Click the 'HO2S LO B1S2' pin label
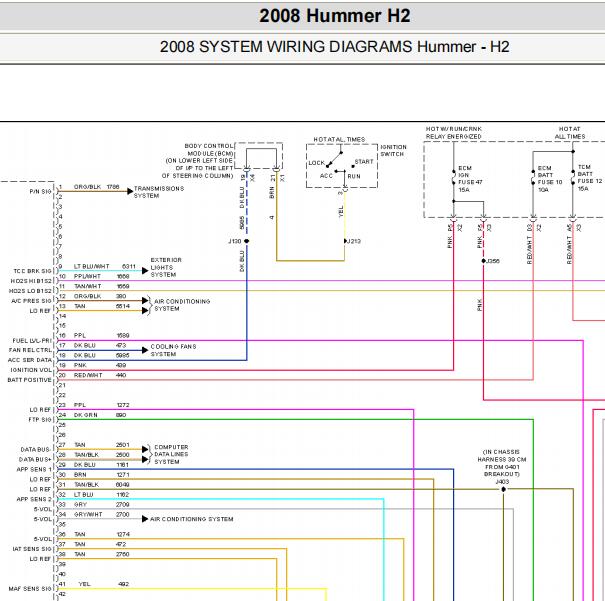The height and width of the screenshot is (601, 605). [30, 291]
